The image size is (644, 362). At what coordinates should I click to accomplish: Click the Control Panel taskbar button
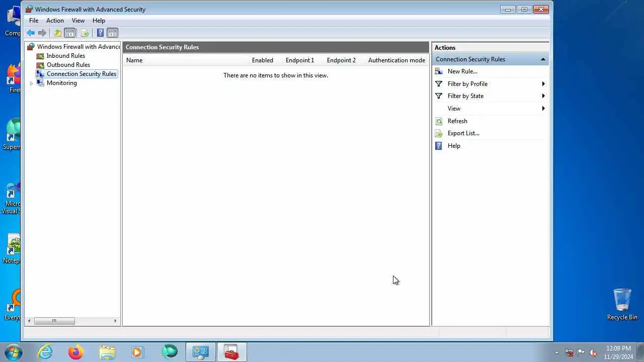(201, 352)
